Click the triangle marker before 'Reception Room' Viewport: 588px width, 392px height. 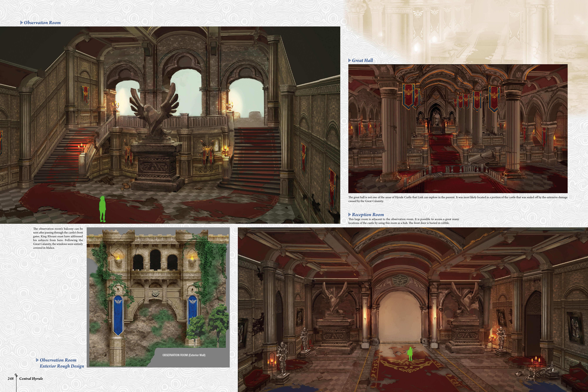[350, 215]
